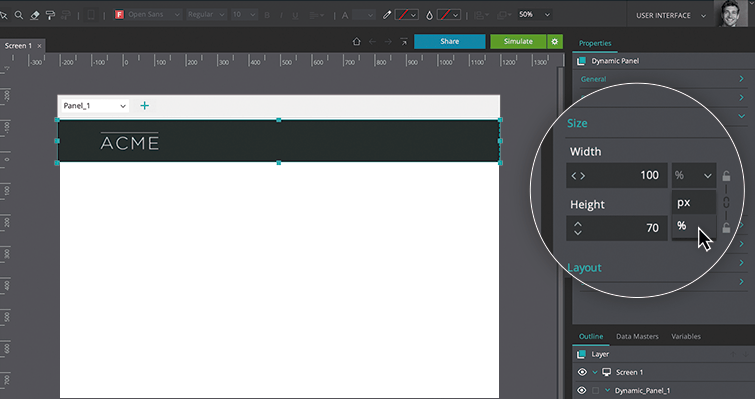Go to the home screen icon
The image size is (755, 399).
356,41
